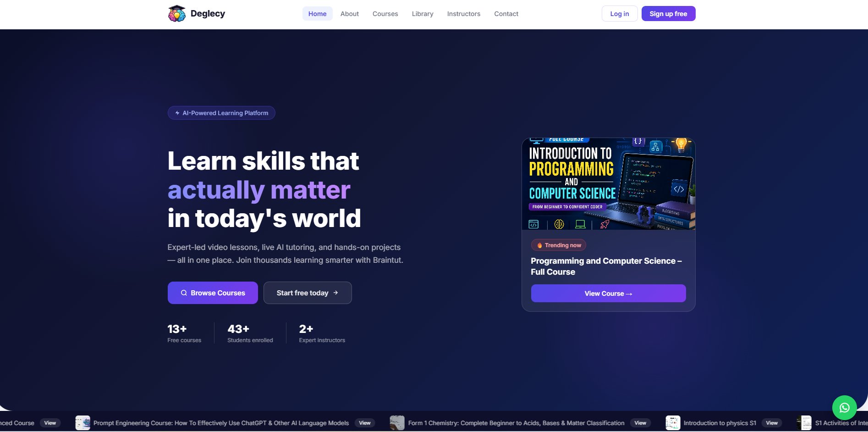Click the 'Learn skills that' headline
The width and height of the screenshot is (868, 432).
263,161
